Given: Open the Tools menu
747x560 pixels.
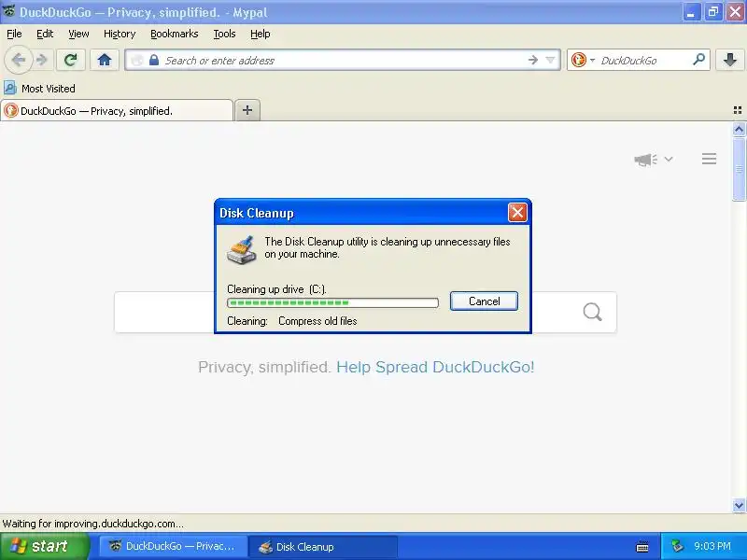Looking at the screenshot, I should click(224, 34).
